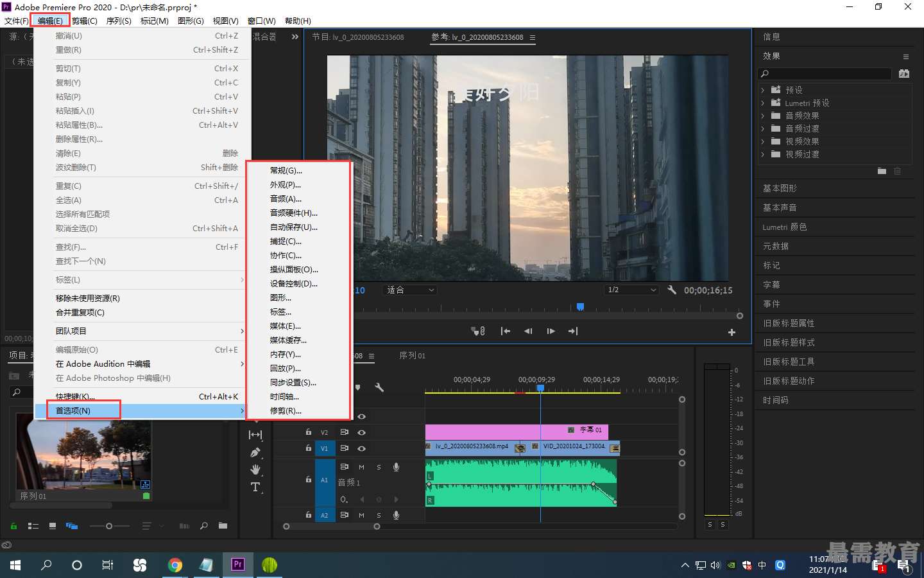Image resolution: width=924 pixels, height=578 pixels.
Task: Open the 基本声音 panel
Action: point(780,207)
